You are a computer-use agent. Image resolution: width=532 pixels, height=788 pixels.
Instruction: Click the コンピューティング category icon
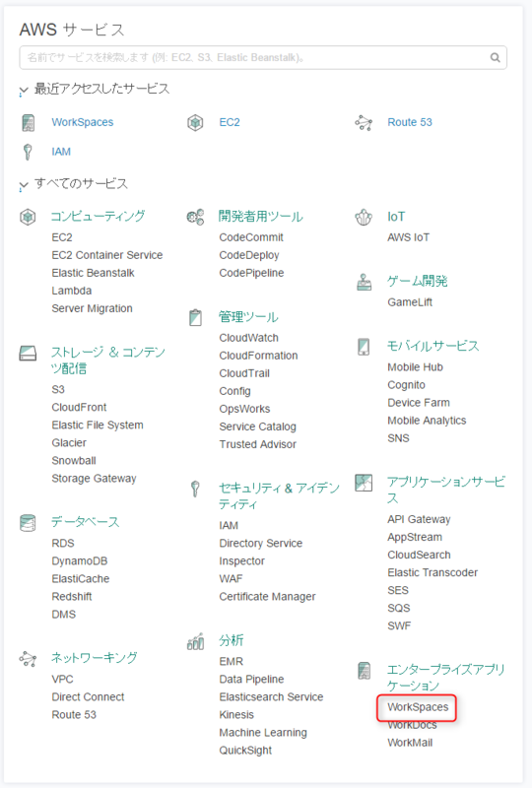[28, 217]
